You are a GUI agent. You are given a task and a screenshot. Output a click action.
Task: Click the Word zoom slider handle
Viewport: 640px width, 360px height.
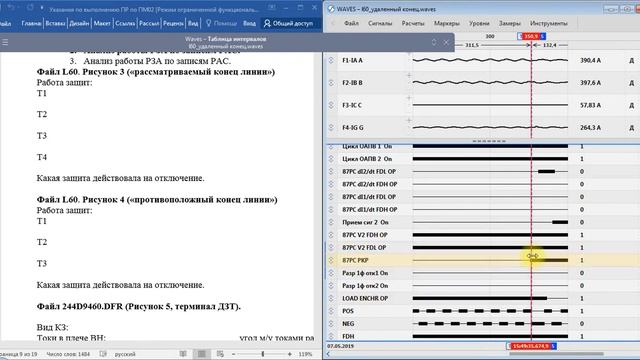(x=262, y=354)
